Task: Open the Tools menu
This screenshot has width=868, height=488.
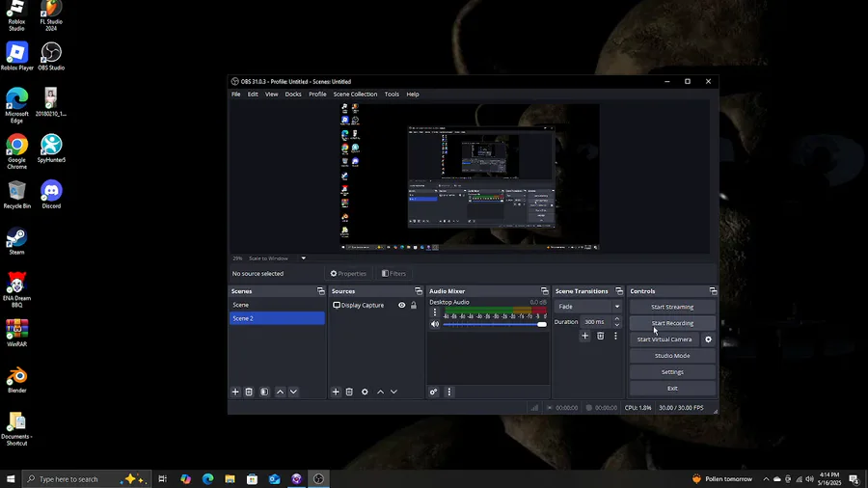Action: [392, 95]
